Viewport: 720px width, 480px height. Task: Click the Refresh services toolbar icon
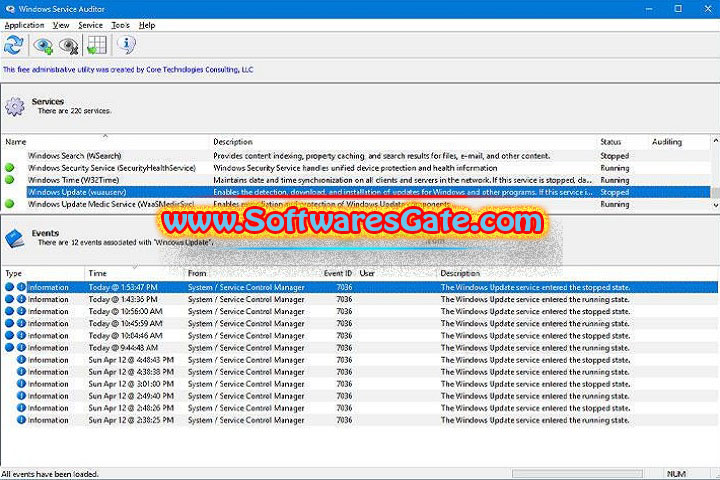click(x=14, y=45)
